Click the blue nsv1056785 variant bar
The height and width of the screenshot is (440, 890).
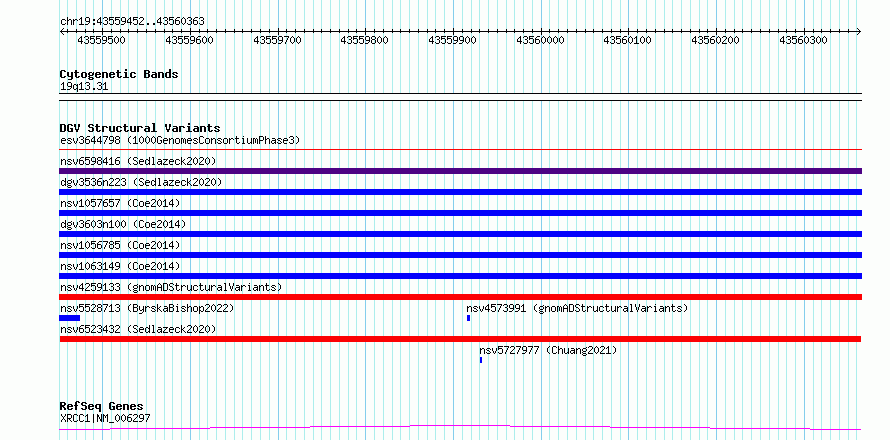(460, 255)
